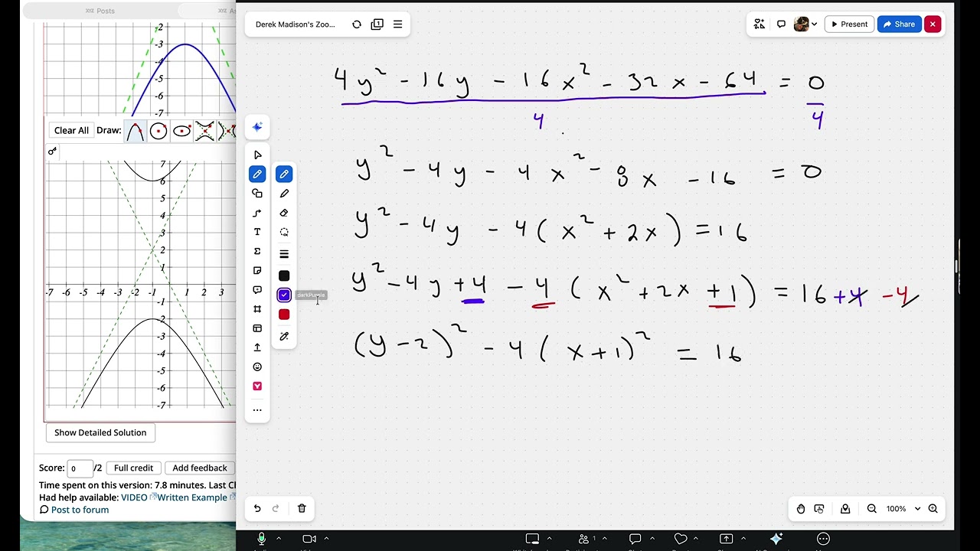This screenshot has height=551, width=980.
Task: Select the eraser tool
Action: pyautogui.click(x=284, y=213)
